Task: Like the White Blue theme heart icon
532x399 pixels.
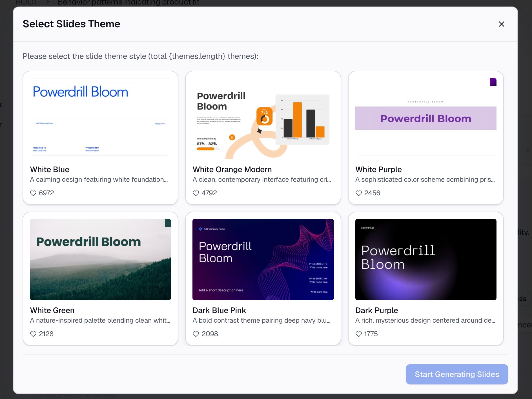Action: (x=33, y=193)
